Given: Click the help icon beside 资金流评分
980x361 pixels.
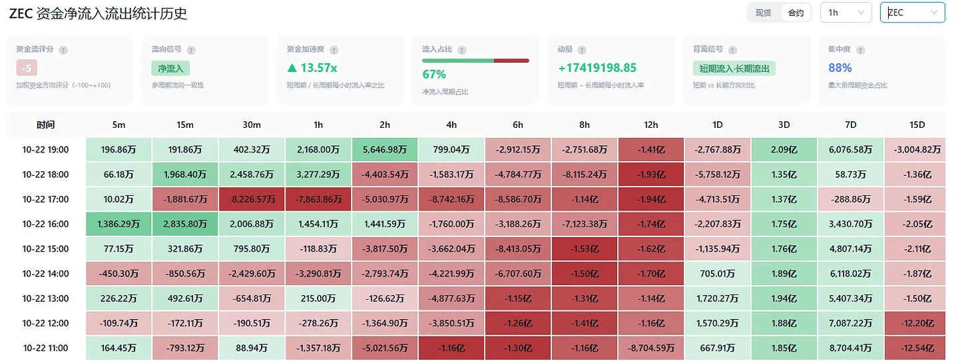Looking at the screenshot, I should [x=63, y=50].
